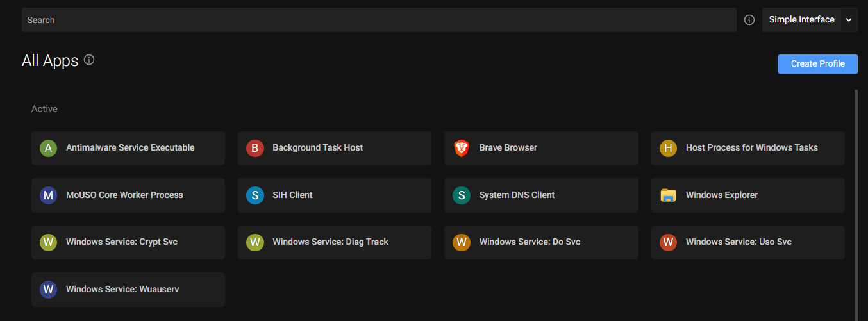868x321 pixels.
Task: Click the red B Background Task icon
Action: tap(255, 148)
